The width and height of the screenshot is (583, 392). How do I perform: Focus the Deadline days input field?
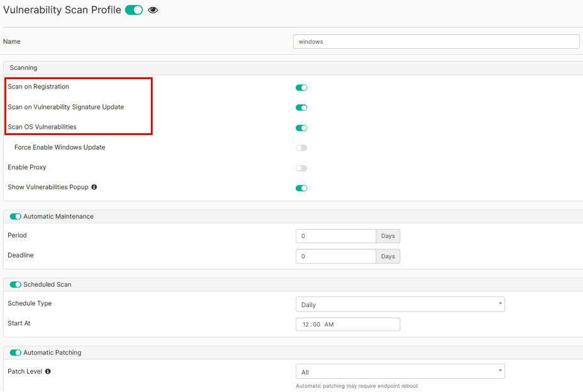click(335, 256)
